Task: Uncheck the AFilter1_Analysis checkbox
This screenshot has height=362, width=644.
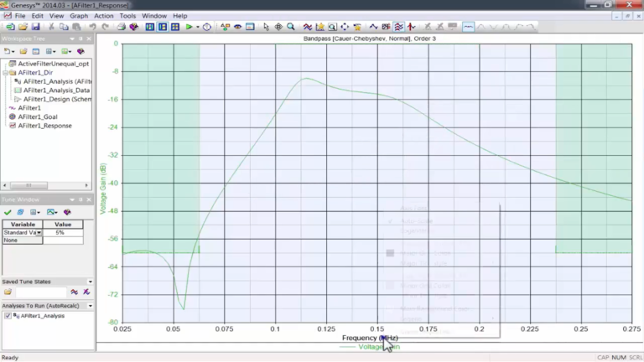Action: [x=8, y=316]
